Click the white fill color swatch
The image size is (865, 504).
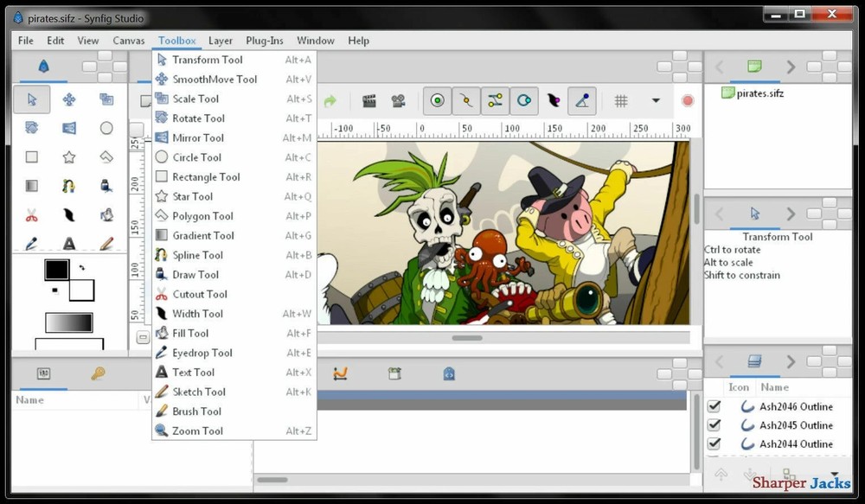pyautogui.click(x=83, y=291)
